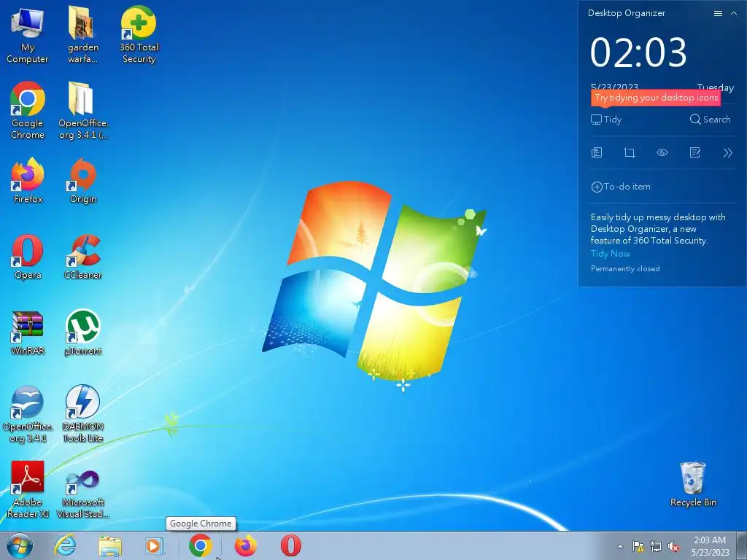747x560 pixels.
Task: Open the Windows Start menu
Action: point(20,545)
